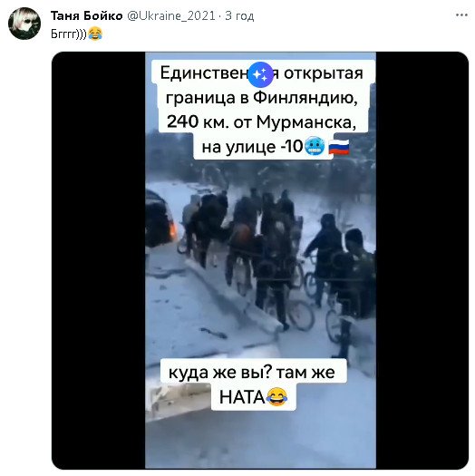475x476 pixels.
Task: Click the НАТА caption word
Action: pos(242,397)
